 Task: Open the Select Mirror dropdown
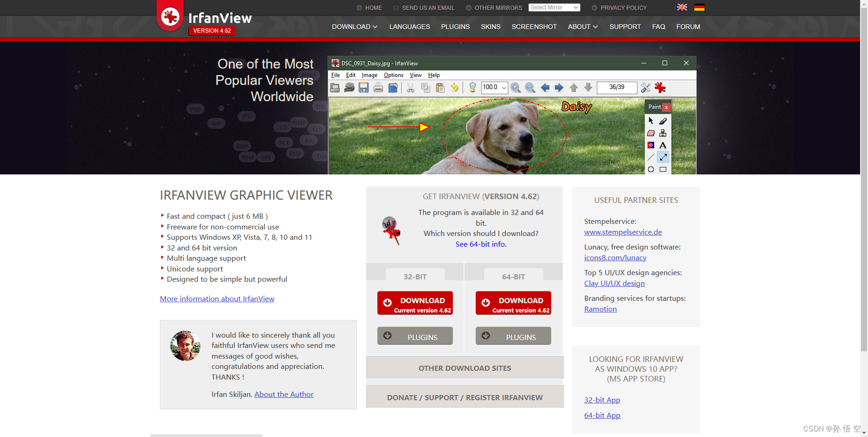coord(554,7)
